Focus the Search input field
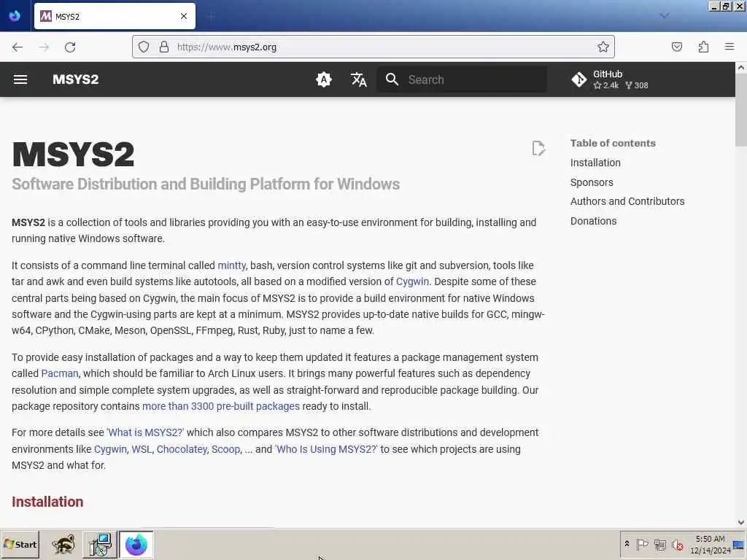The width and height of the screenshot is (747, 560). click(x=462, y=79)
